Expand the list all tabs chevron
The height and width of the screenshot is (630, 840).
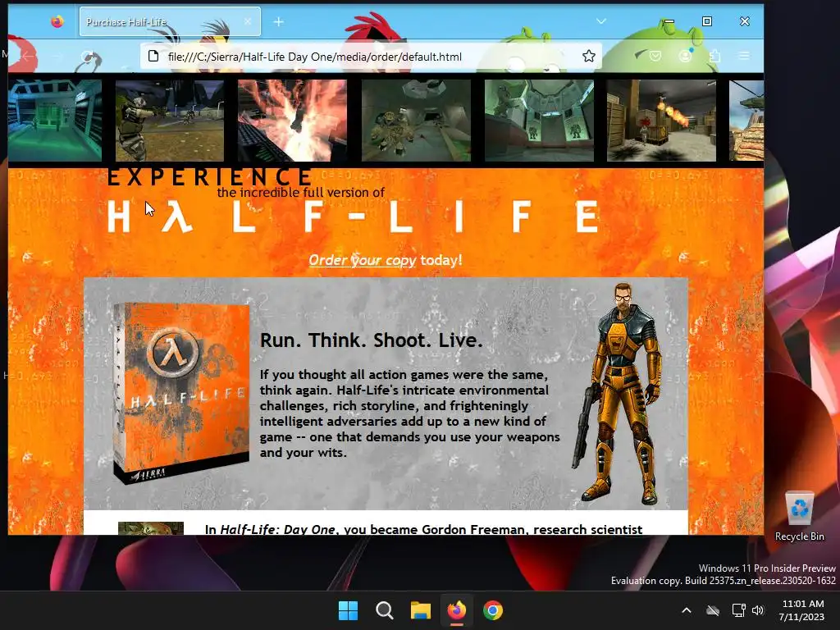point(601,21)
